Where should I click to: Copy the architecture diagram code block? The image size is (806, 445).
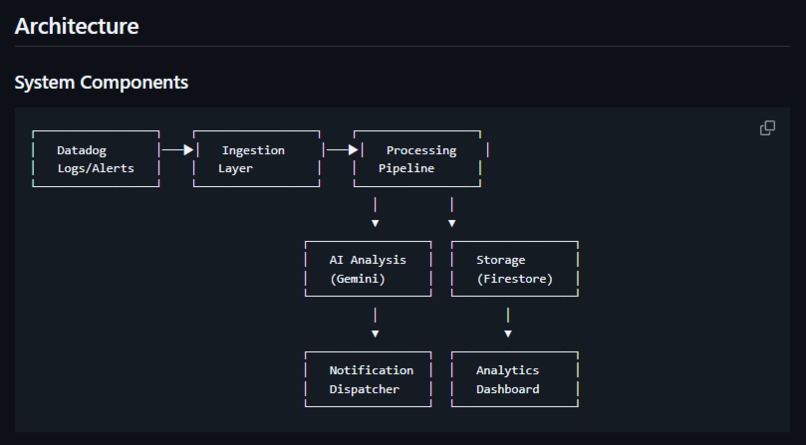click(x=767, y=128)
